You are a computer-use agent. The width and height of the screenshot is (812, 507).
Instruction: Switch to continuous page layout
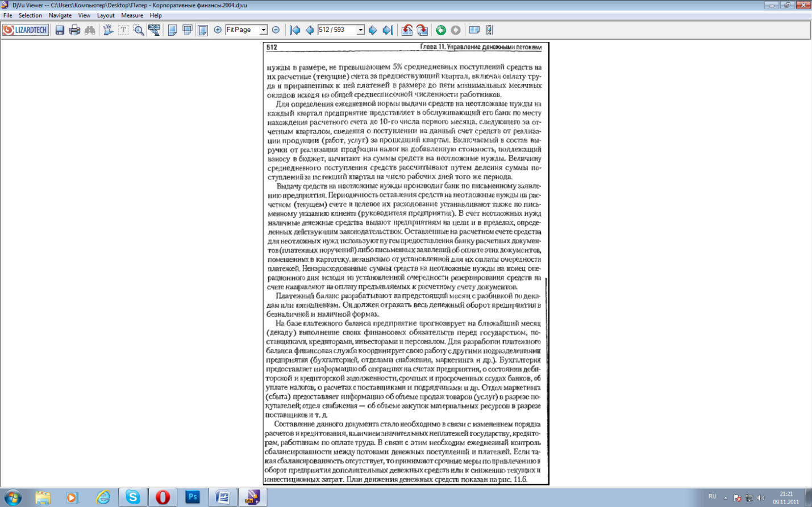pos(188,30)
